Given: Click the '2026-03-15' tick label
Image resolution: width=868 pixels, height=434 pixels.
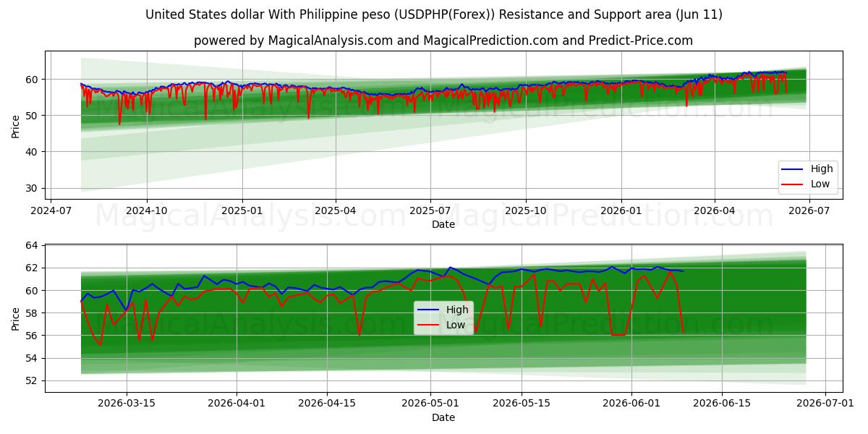Looking at the screenshot, I should coord(127,403).
